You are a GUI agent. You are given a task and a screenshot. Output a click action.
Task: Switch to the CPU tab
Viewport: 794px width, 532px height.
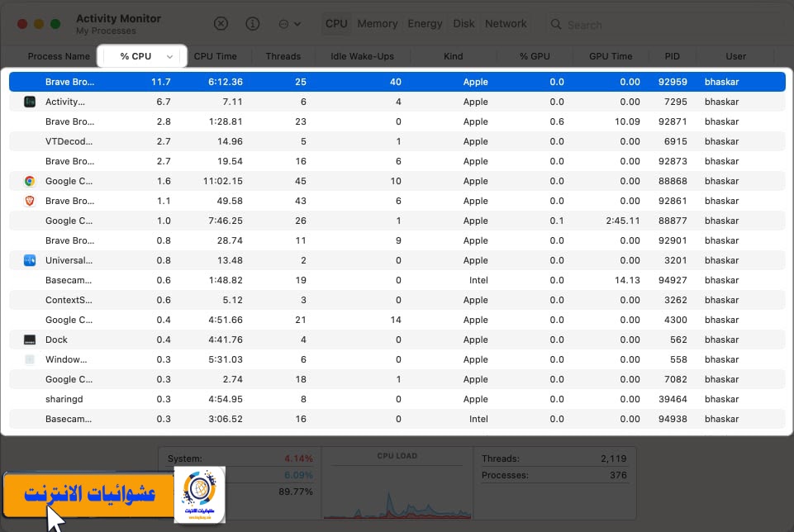pos(336,24)
